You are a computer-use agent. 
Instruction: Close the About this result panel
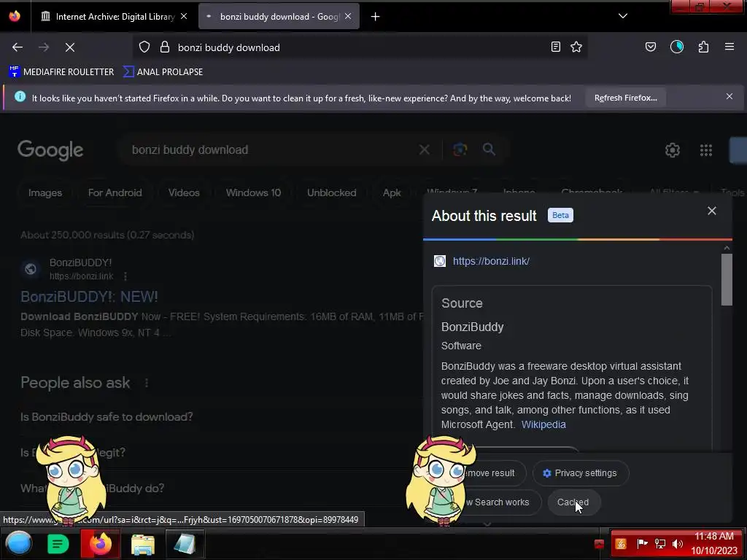coord(712,211)
